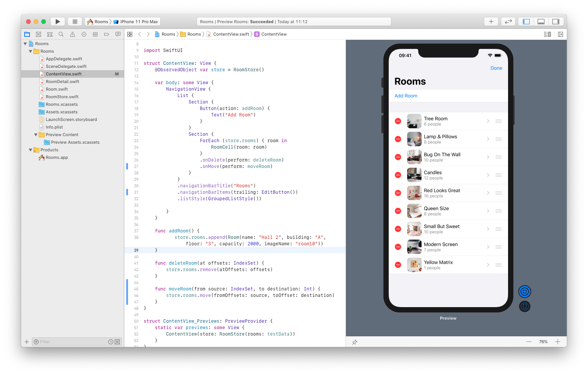
Task: Click the pin icon under the preview canvas
Action: click(355, 342)
